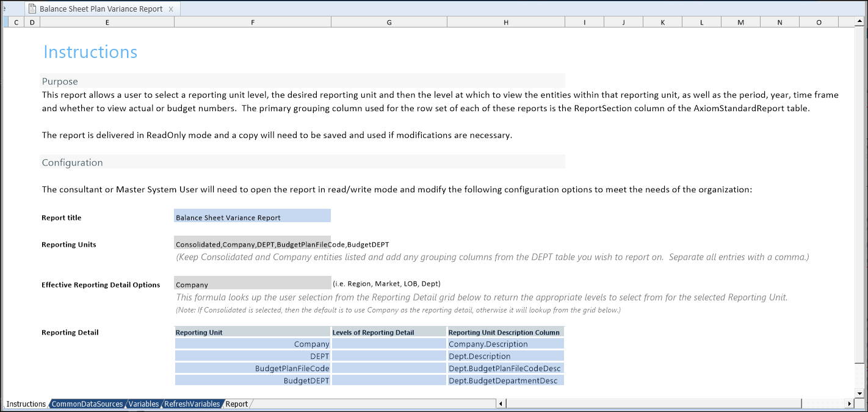The height and width of the screenshot is (412, 868).
Task: Select column header D
Action: point(32,22)
